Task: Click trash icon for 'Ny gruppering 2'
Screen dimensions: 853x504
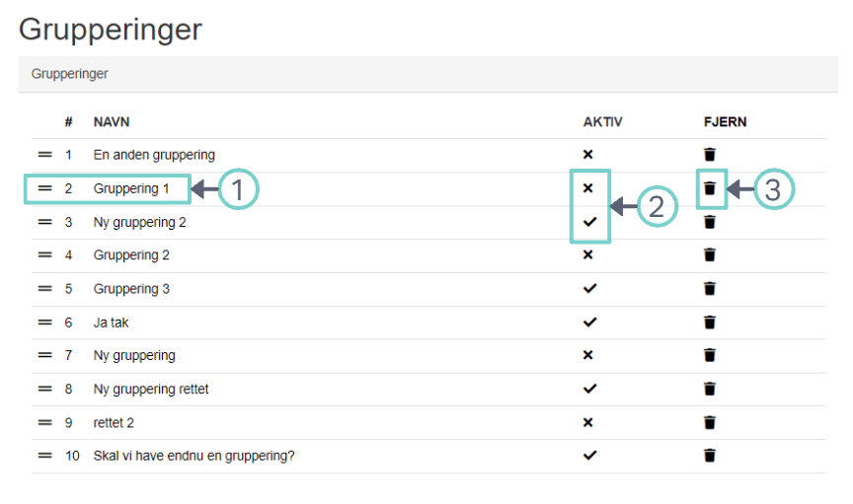Action: [709, 222]
